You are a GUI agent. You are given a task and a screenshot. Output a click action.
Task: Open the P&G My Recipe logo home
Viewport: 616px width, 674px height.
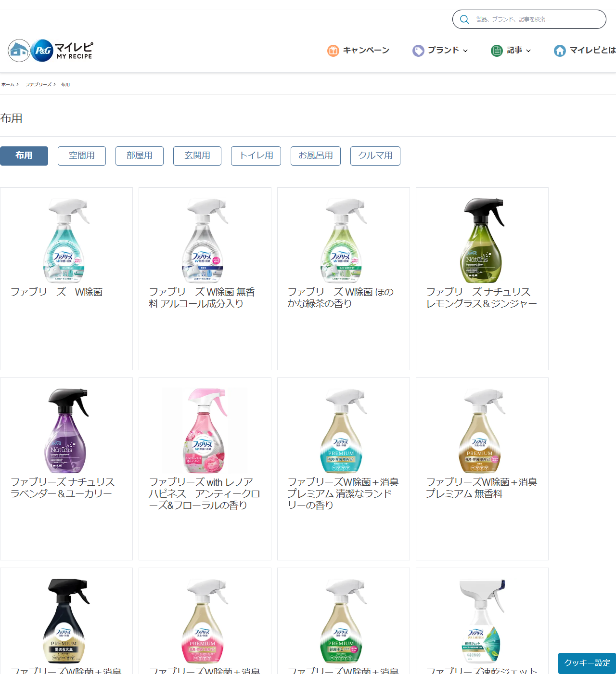pyautogui.click(x=51, y=51)
